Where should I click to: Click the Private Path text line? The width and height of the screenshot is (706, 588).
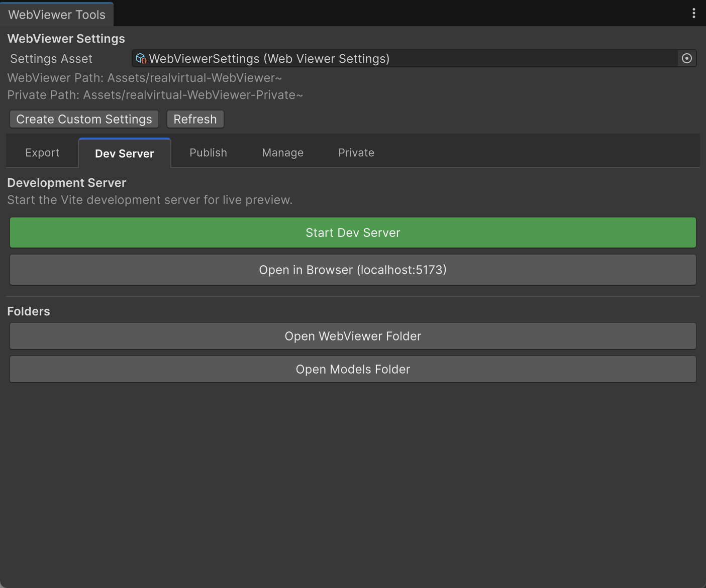tap(155, 95)
